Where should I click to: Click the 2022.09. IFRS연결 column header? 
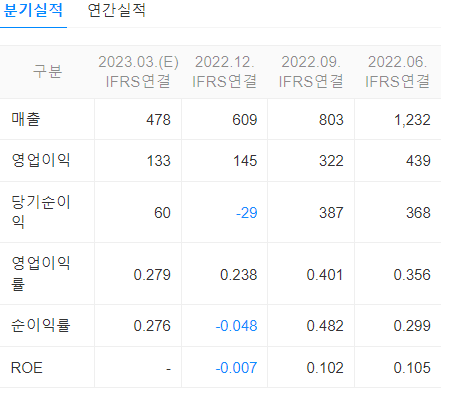pos(311,72)
